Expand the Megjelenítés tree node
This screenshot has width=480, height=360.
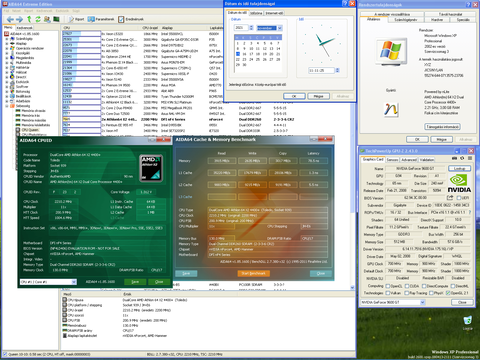[6, 58]
